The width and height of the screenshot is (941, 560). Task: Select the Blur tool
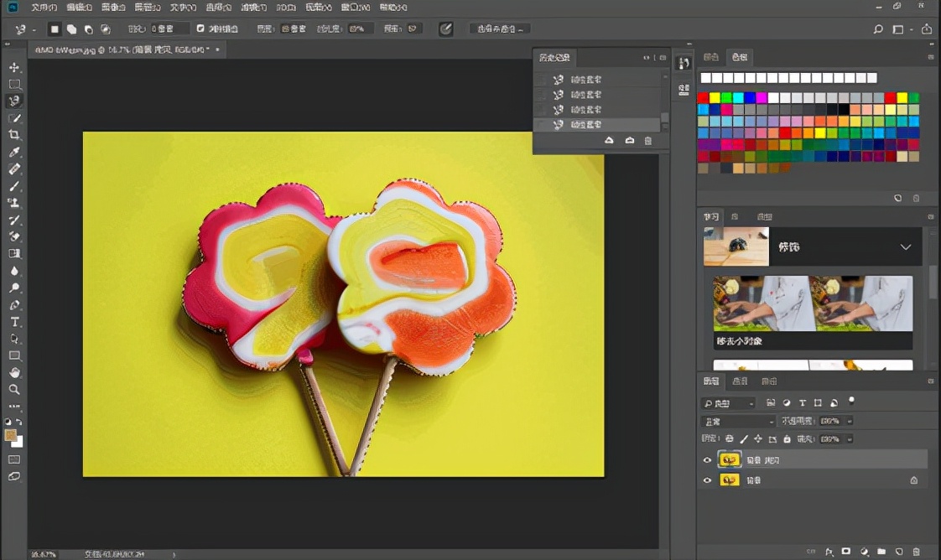[x=14, y=271]
